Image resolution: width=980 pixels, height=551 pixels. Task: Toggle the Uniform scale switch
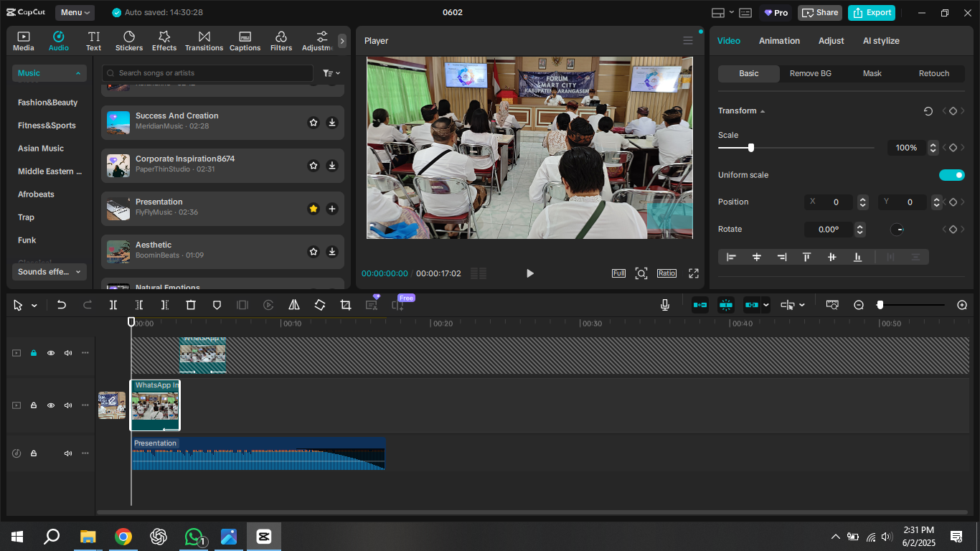click(951, 175)
